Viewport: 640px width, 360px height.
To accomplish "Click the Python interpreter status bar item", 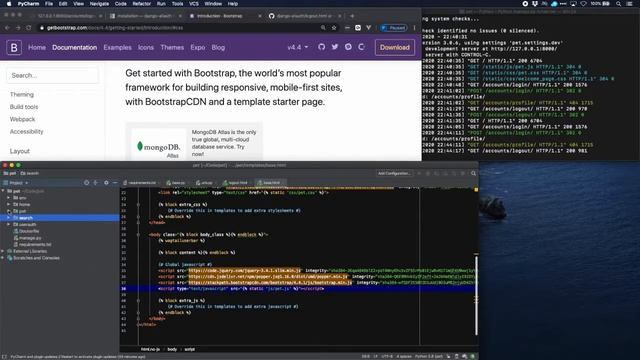I will tap(429, 356).
